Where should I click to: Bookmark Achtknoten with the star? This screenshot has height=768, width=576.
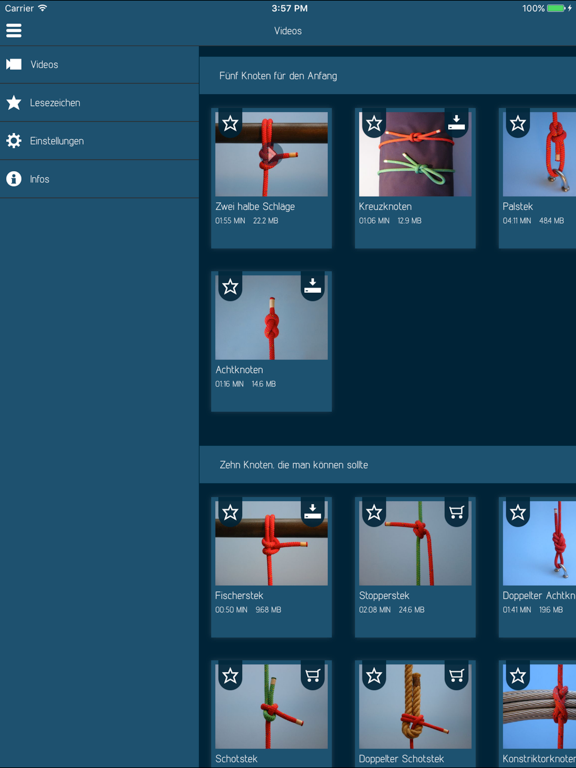[x=230, y=287]
